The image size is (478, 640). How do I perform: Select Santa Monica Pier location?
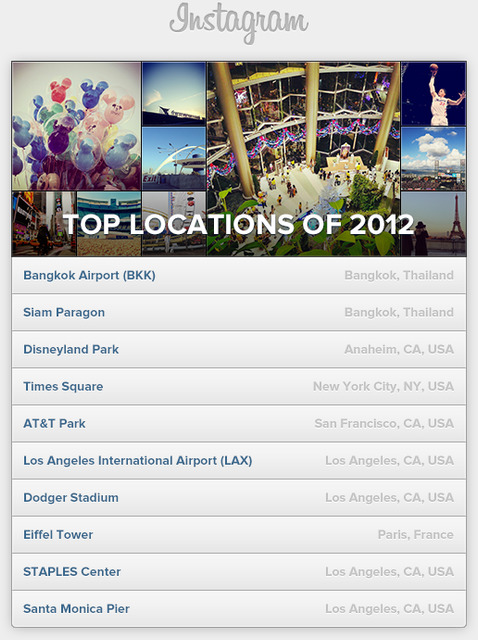tap(239, 609)
